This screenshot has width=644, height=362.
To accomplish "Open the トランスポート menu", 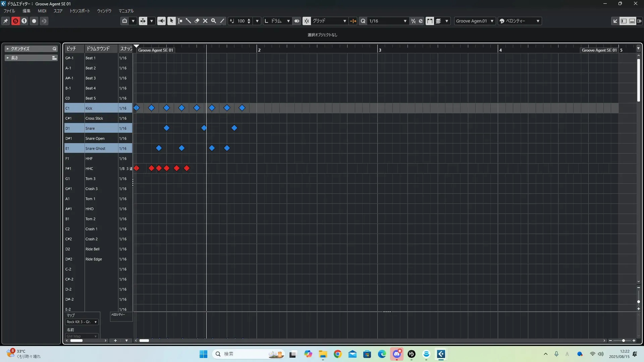I will pyautogui.click(x=79, y=11).
